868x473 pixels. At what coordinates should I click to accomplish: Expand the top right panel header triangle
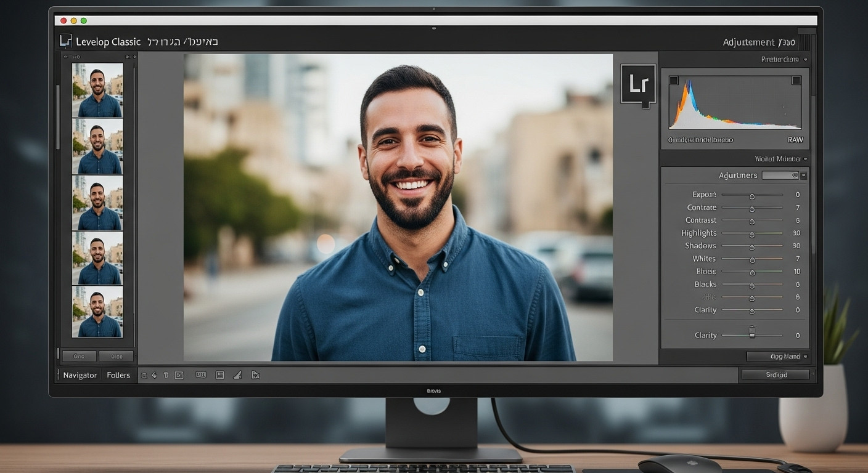[805, 60]
